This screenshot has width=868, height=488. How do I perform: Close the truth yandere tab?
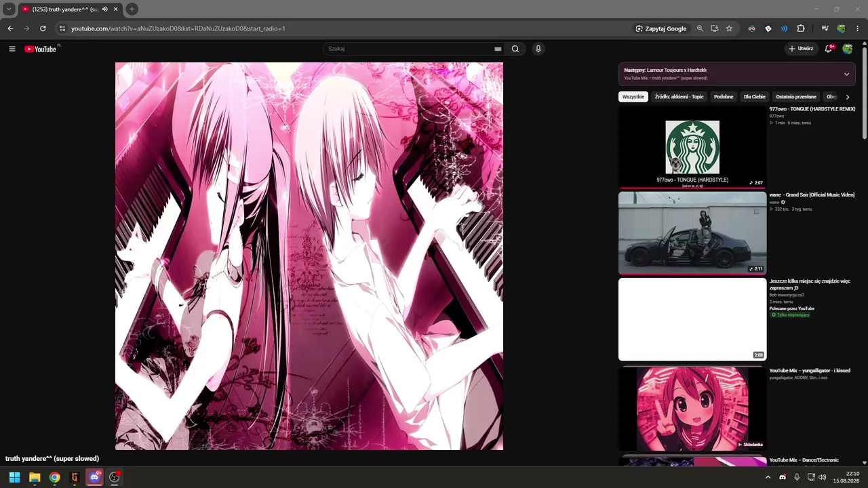point(116,9)
